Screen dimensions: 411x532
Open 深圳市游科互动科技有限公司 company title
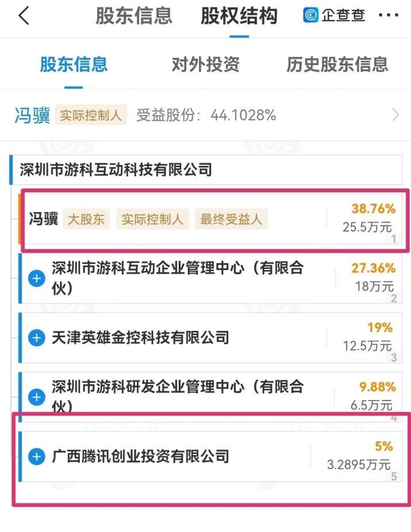[x=116, y=170]
